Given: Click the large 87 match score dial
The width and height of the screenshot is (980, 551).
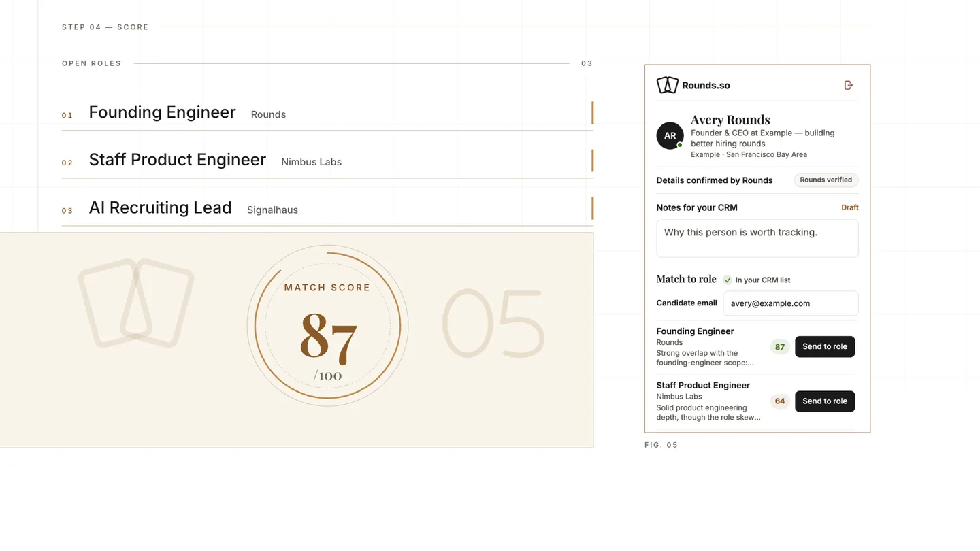Looking at the screenshot, I should [327, 326].
